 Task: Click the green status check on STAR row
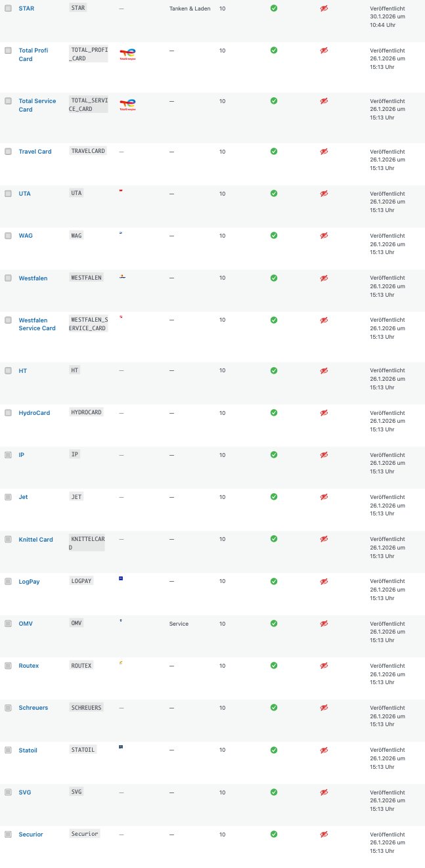pos(273,9)
